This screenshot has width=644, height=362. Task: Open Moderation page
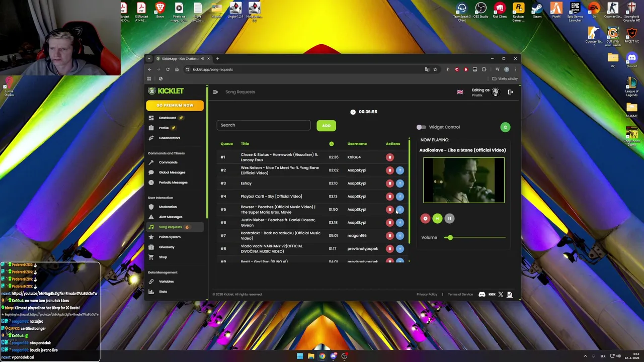point(168,207)
